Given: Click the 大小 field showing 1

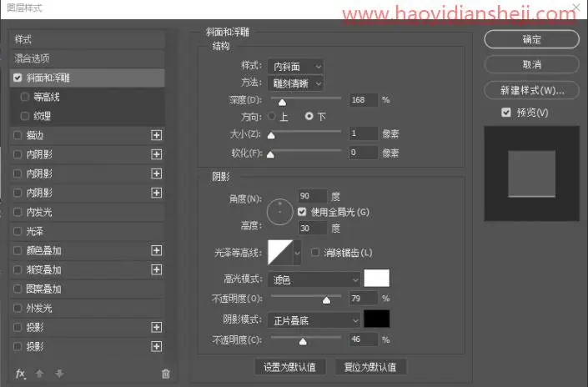Looking at the screenshot, I should (364, 133).
